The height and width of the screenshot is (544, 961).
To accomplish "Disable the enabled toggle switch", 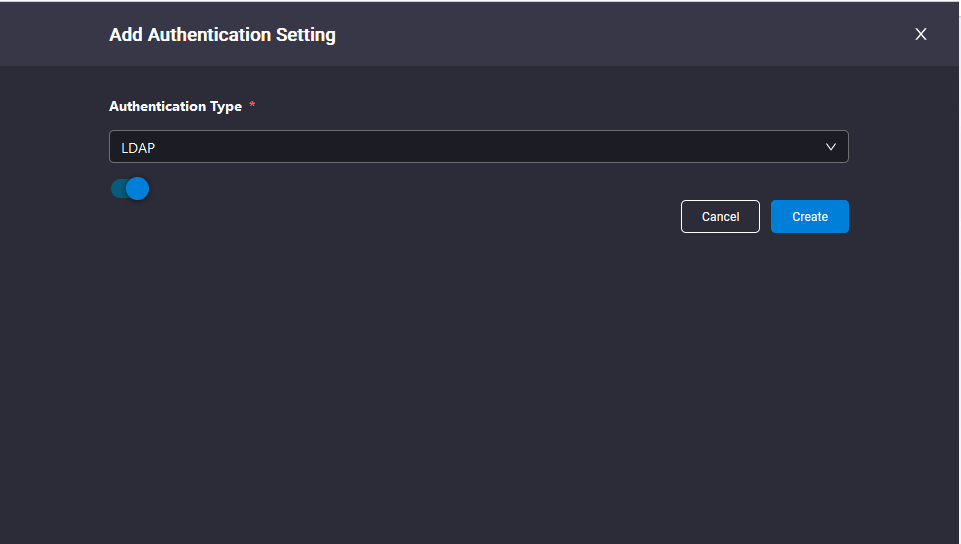I will click(130, 189).
